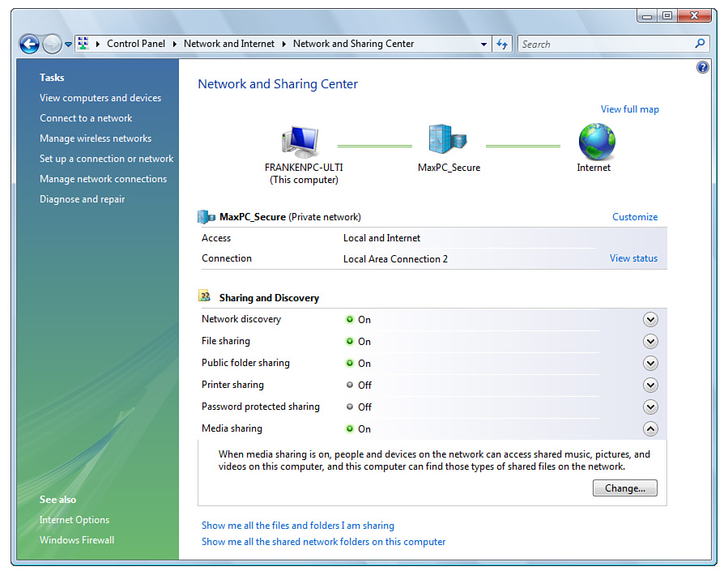
Task: Open Manage wireless networks
Action: click(x=96, y=138)
